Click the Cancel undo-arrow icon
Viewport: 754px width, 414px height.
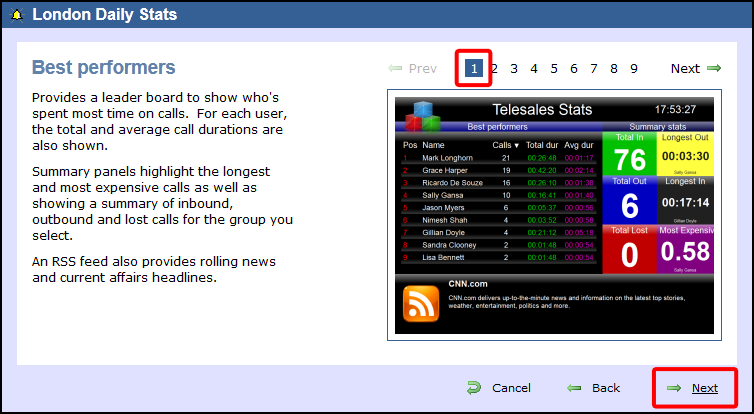tap(474, 388)
